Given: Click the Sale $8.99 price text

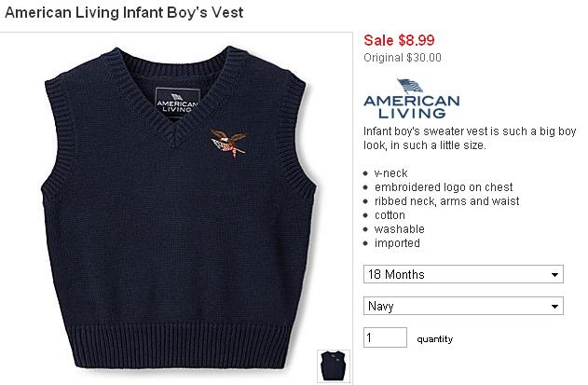Looking at the screenshot, I should pos(399,40).
